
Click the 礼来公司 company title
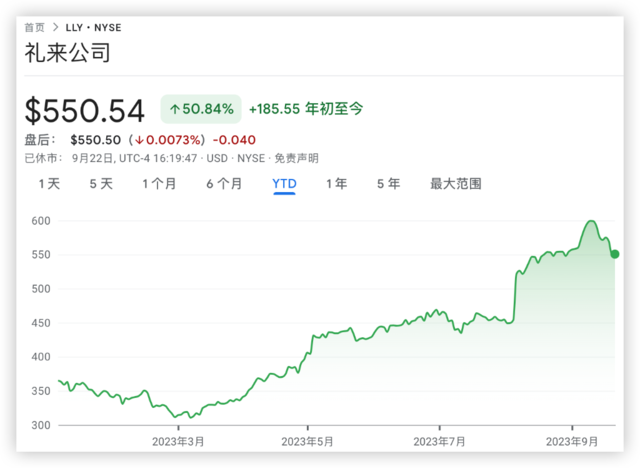(x=68, y=53)
